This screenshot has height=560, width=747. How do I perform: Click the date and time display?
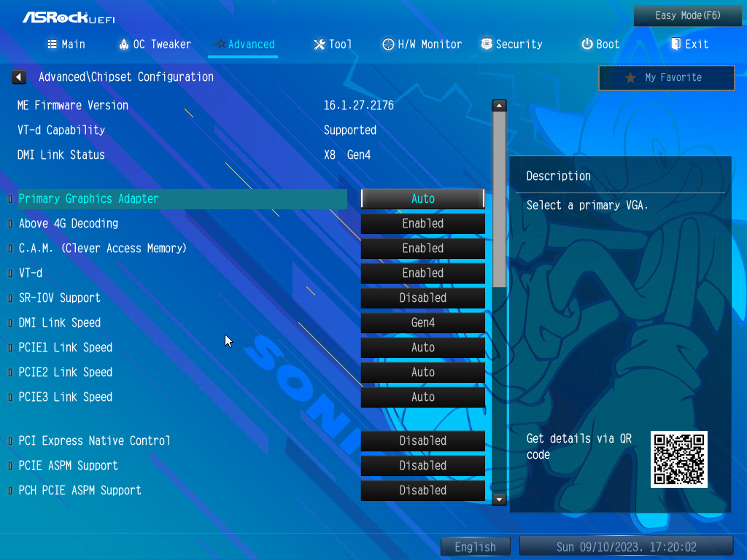point(626,547)
